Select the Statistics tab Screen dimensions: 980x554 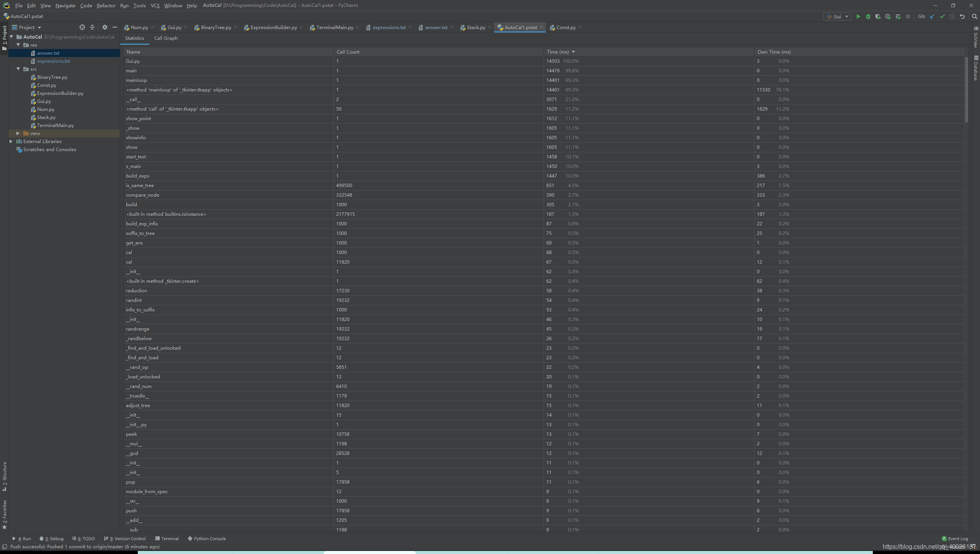[x=135, y=38]
